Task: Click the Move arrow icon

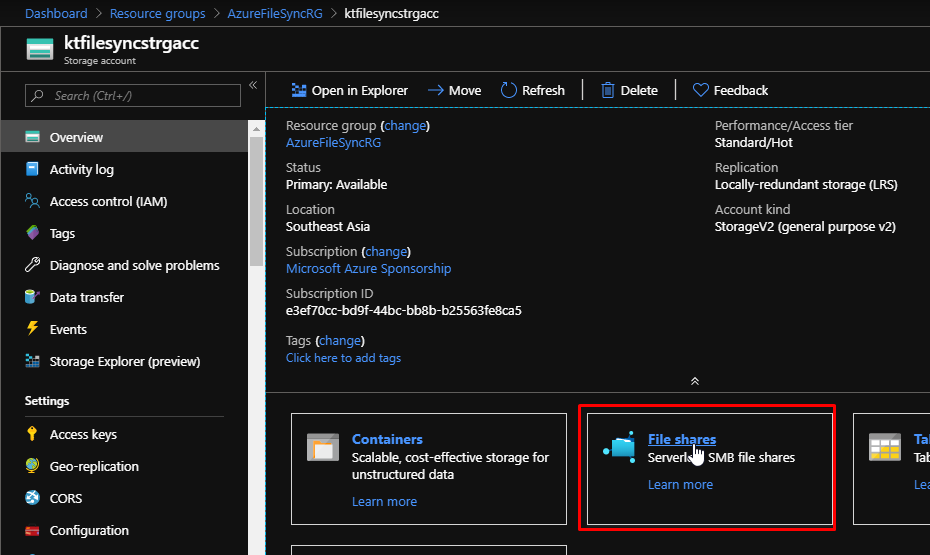Action: (436, 90)
